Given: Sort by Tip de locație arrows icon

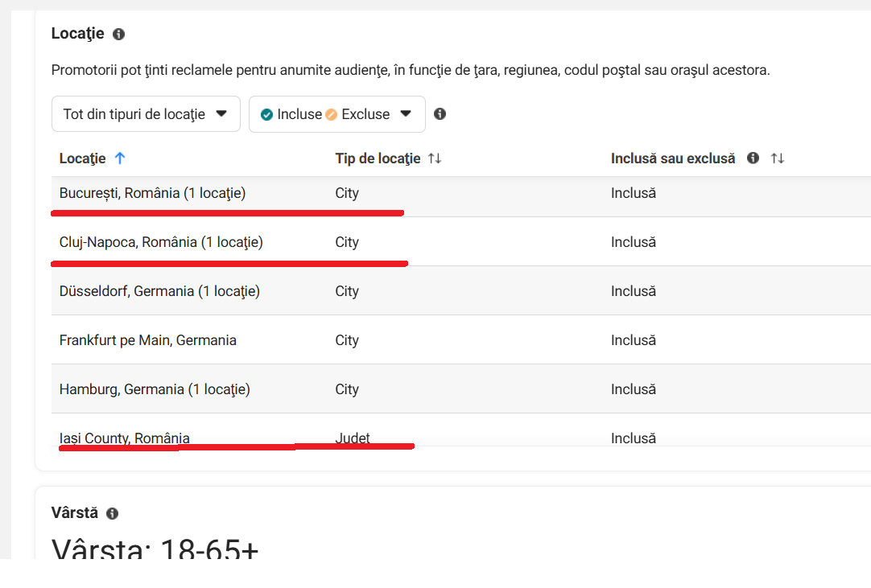Looking at the screenshot, I should click(x=435, y=158).
